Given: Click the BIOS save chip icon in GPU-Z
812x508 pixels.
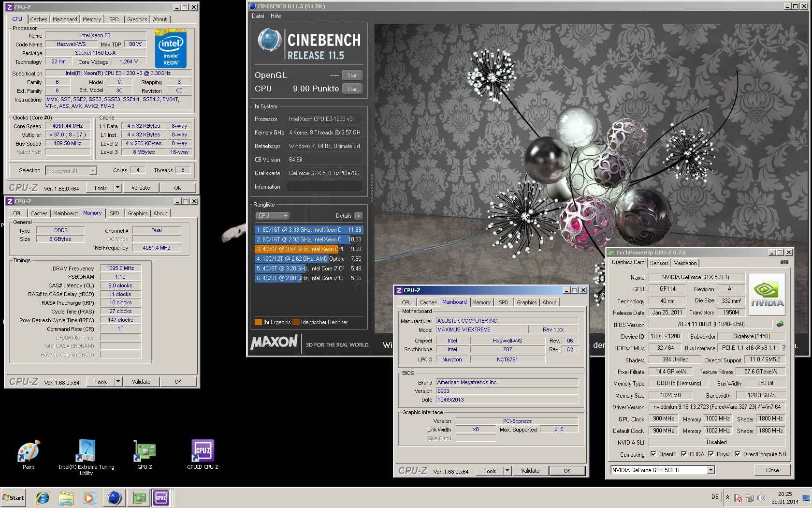Looking at the screenshot, I should coord(780,324).
